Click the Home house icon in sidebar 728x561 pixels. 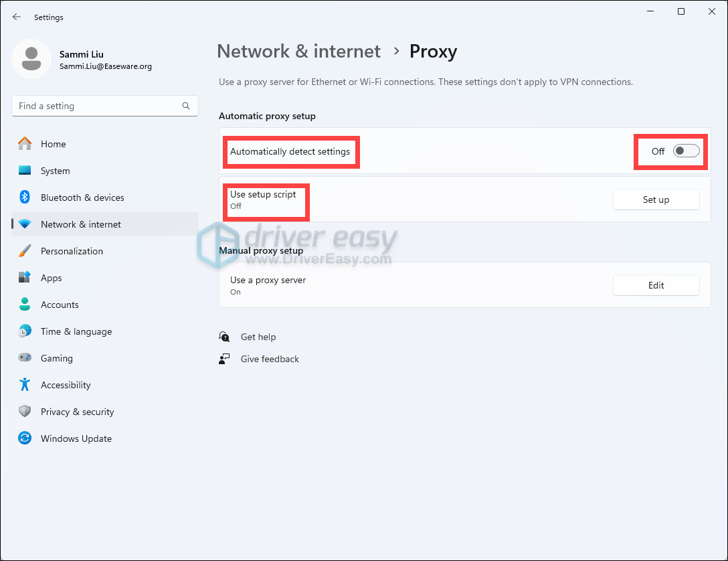25,143
